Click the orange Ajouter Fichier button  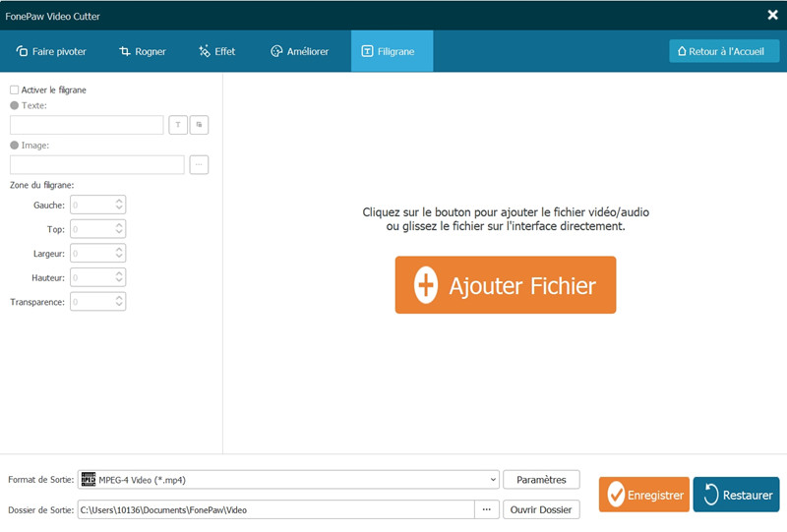tap(506, 285)
